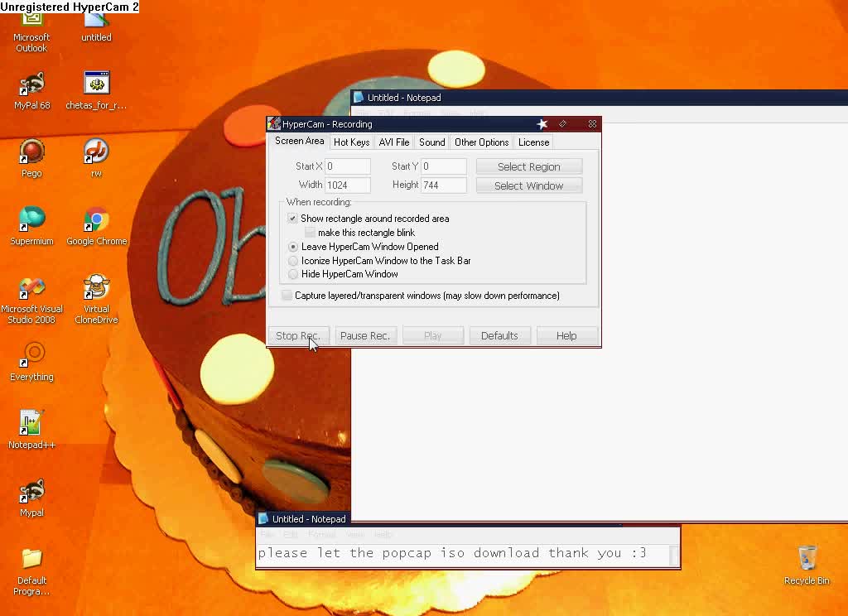Select Leave HyperCam Window Opened option
Screen dimensions: 848x616
293,247
